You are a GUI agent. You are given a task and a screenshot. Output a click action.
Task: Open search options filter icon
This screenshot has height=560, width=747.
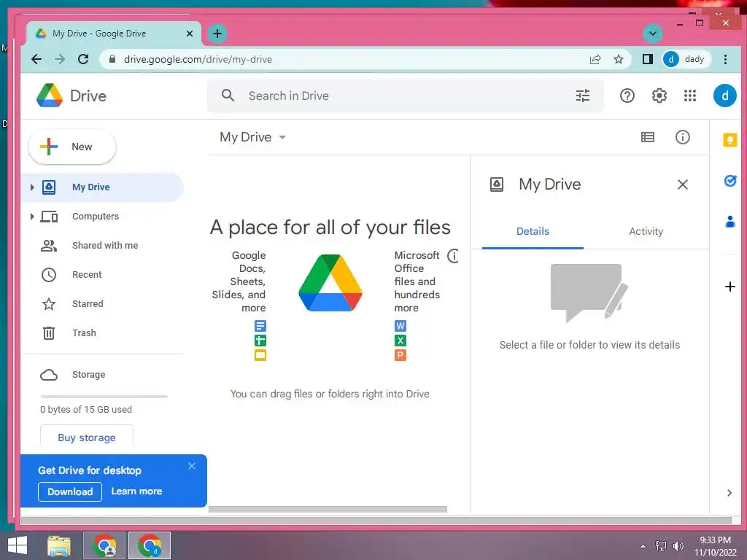click(x=583, y=96)
